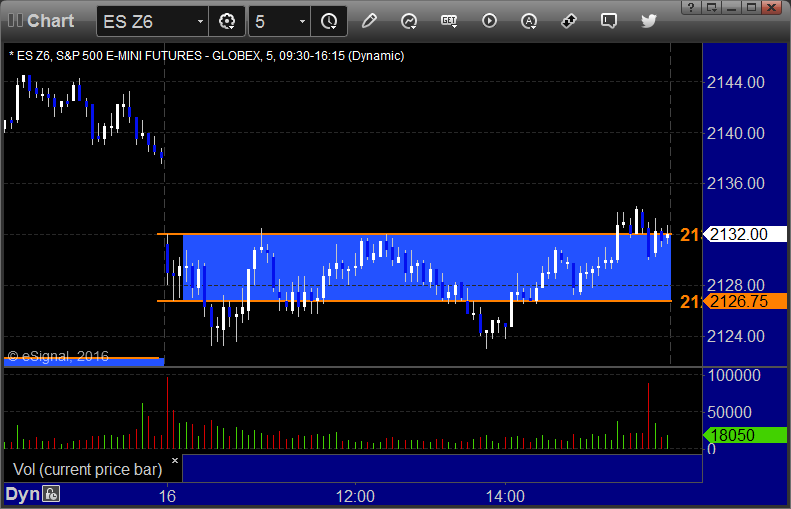Click the 14:00 time axis label

click(505, 496)
